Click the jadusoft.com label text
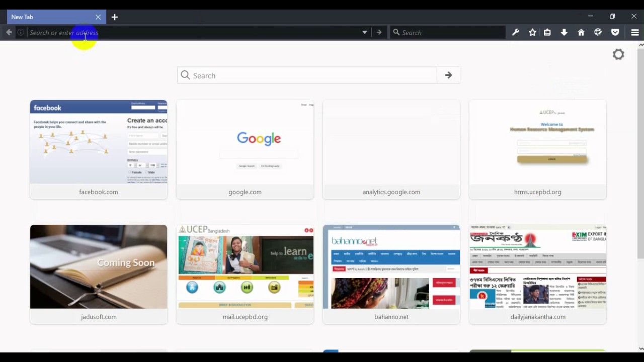The image size is (644, 362). point(99,317)
